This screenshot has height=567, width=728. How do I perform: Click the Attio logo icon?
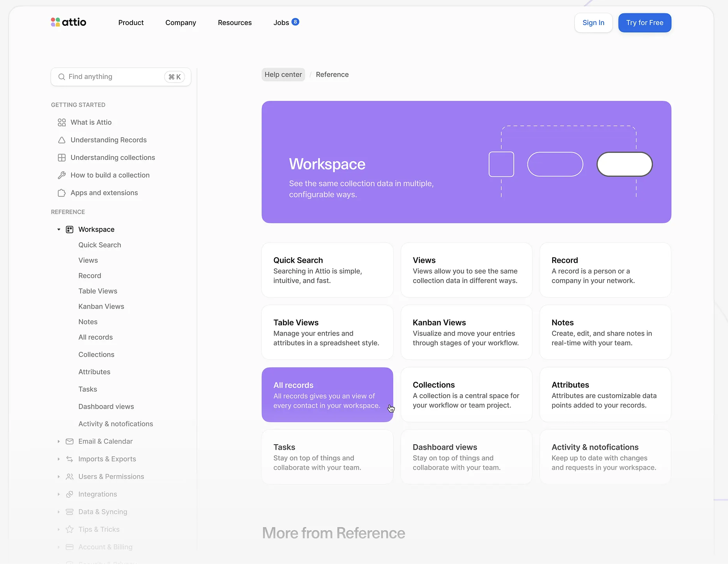55,22
